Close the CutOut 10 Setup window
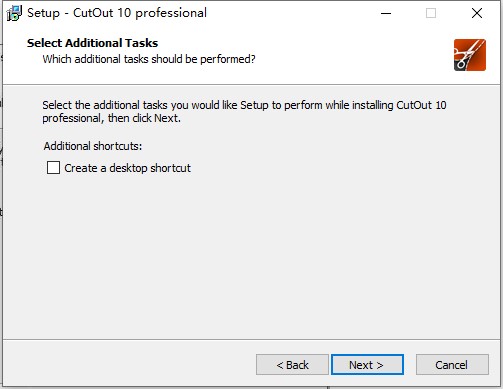 pos(477,13)
